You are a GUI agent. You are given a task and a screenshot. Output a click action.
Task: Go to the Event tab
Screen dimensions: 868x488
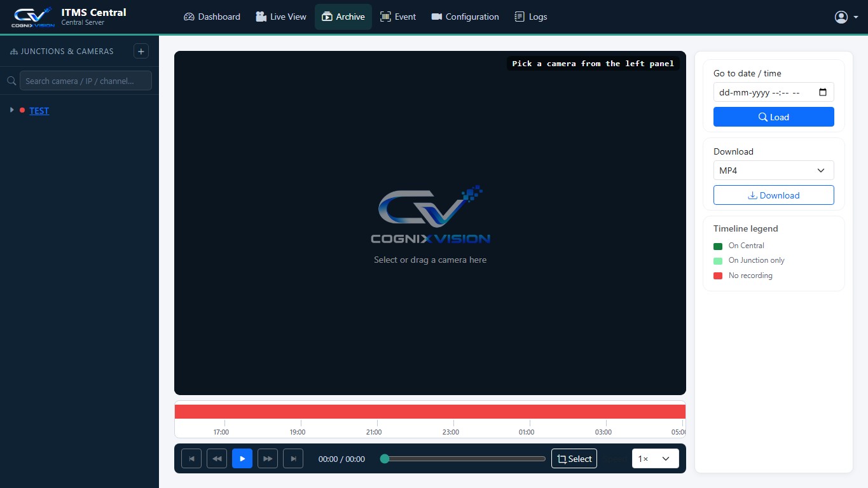[x=398, y=17]
